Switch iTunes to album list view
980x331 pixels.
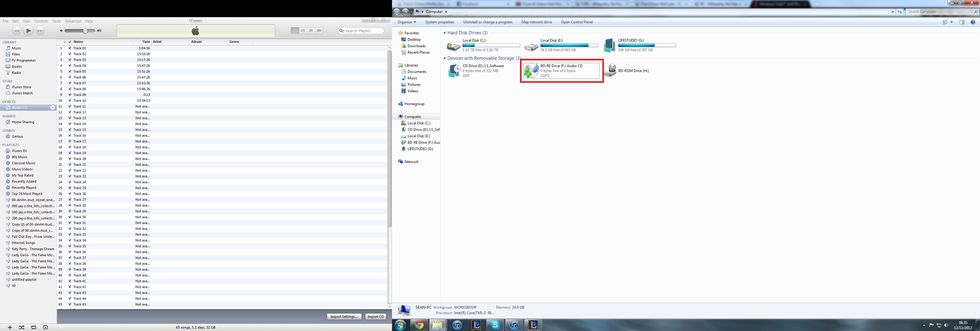[x=303, y=30]
